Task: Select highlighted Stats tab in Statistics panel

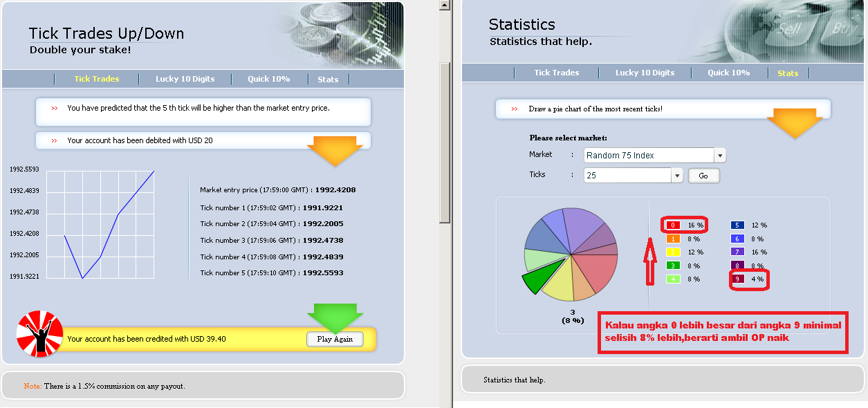Action: (788, 73)
